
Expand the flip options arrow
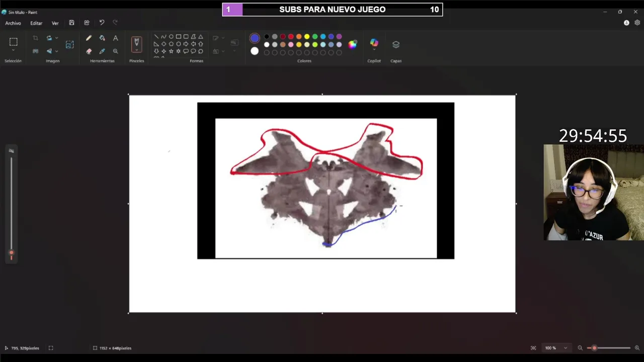tap(56, 51)
